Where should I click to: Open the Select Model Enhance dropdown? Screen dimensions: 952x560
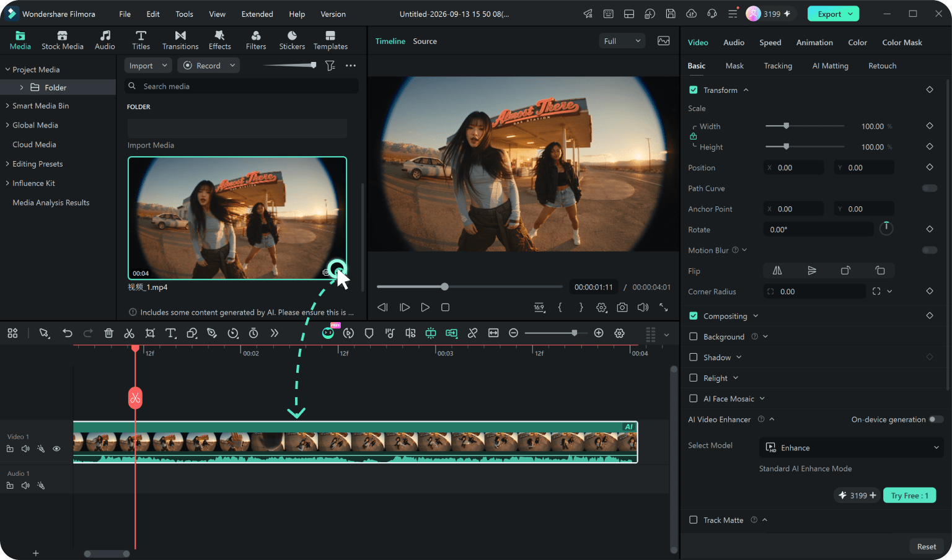(852, 448)
